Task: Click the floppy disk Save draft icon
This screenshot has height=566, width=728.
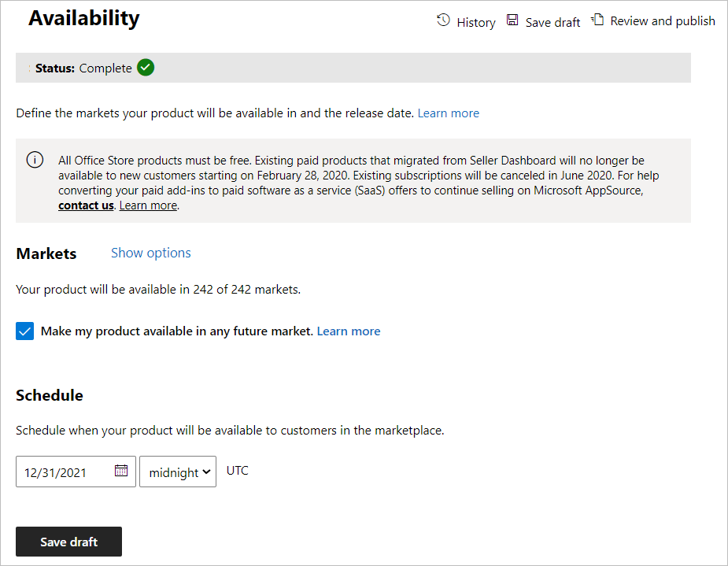Action: pos(512,20)
